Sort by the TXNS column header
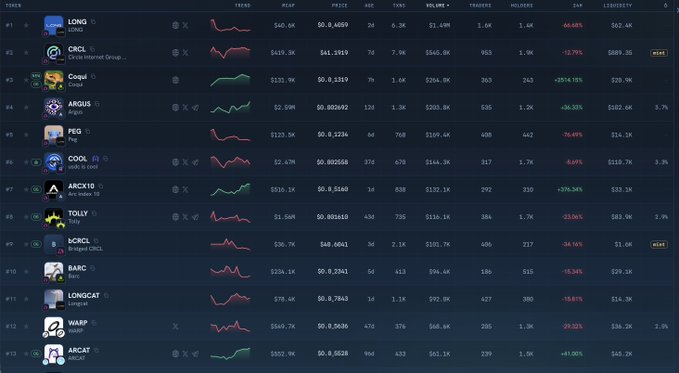Image resolution: width=679 pixels, height=373 pixels. click(399, 6)
